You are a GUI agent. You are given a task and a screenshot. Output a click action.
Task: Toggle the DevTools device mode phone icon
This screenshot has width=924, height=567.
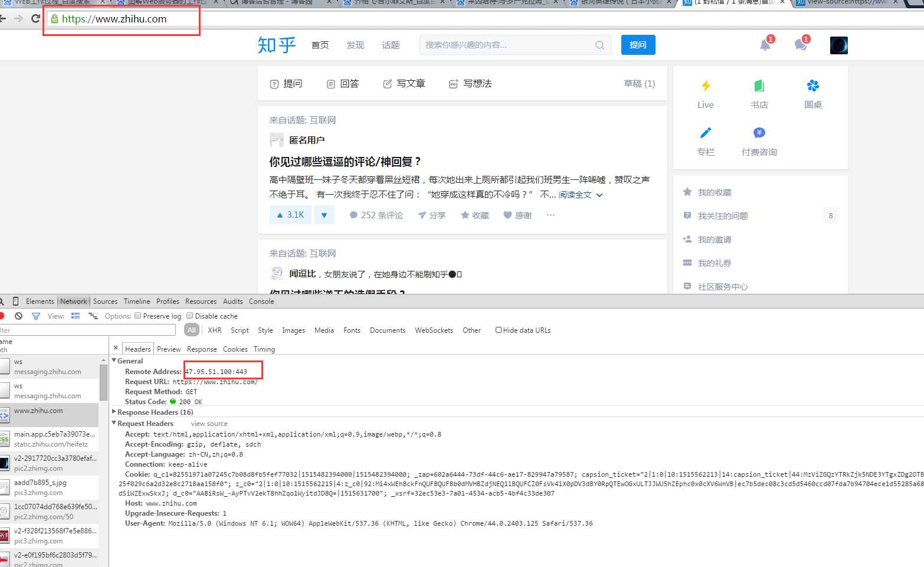[15, 301]
